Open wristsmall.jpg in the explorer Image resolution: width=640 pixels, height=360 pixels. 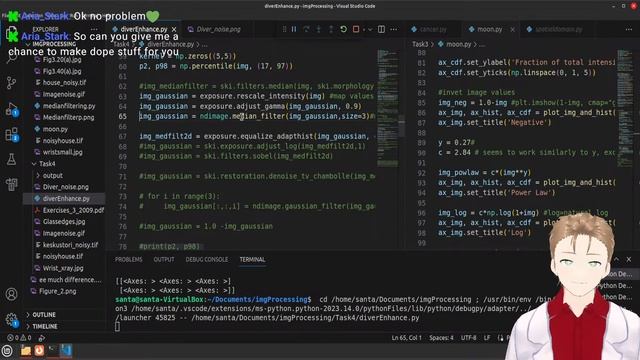62,152
